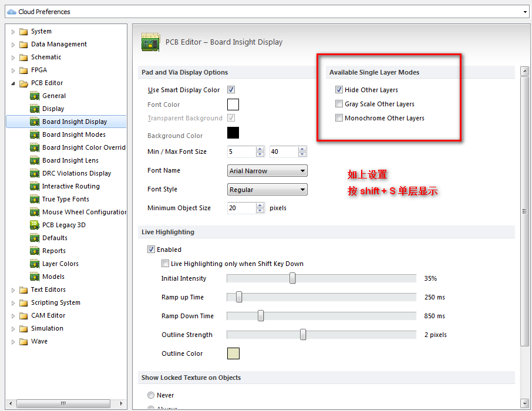Click the Schematic folder icon
Viewport: 532px width, 411px height.
pyautogui.click(x=23, y=58)
